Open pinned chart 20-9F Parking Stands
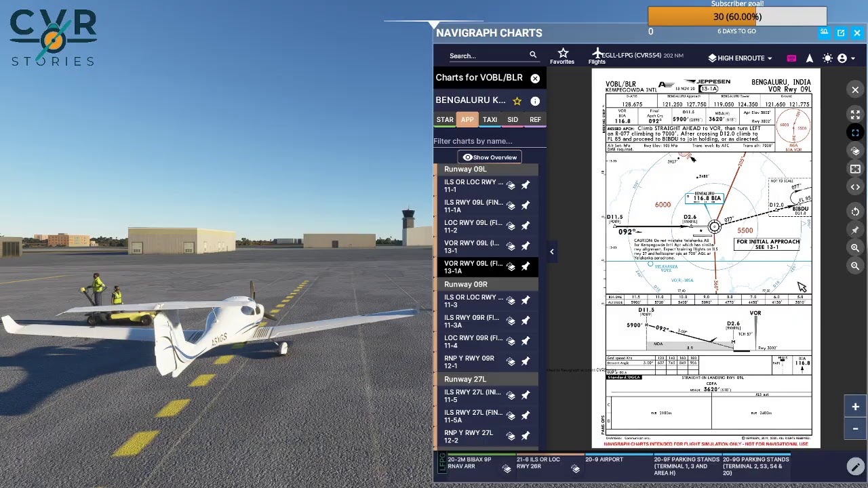868x488 pixels. tap(686, 464)
